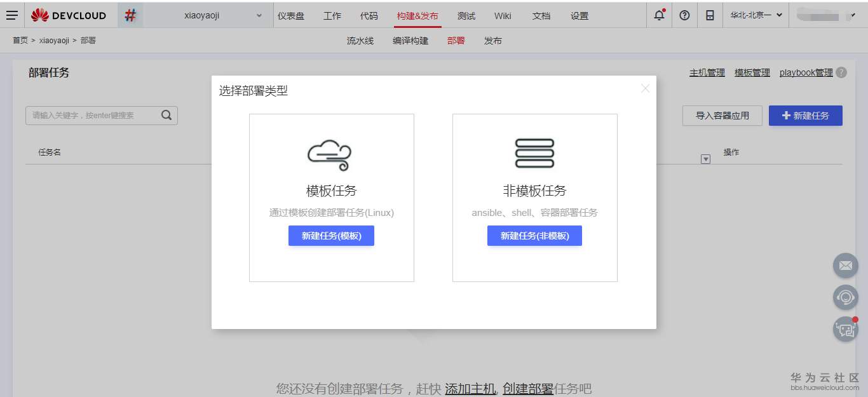This screenshot has height=397, width=868.
Task: Open the filter dropdown on the 操作 column
Action: tap(705, 159)
